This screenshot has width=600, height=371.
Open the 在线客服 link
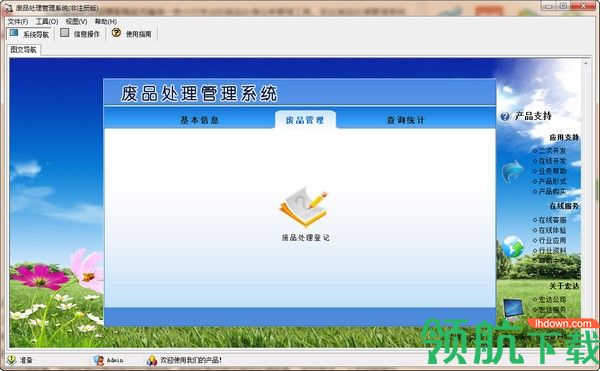click(x=552, y=220)
